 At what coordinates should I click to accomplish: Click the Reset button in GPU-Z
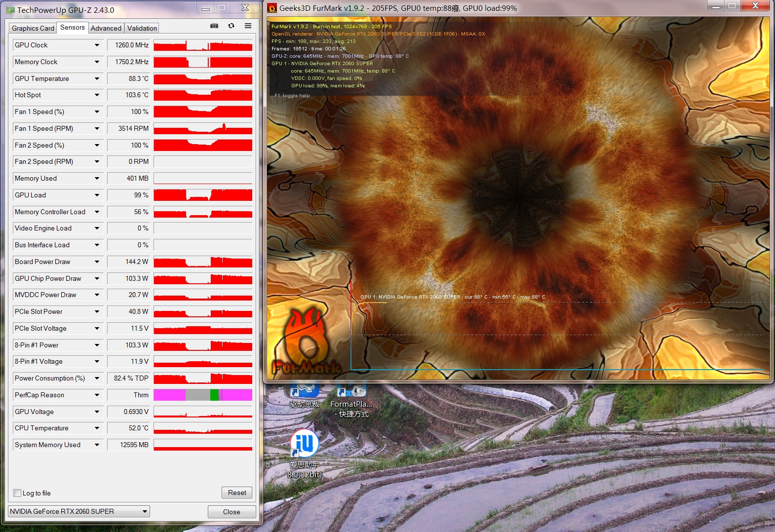click(x=237, y=493)
